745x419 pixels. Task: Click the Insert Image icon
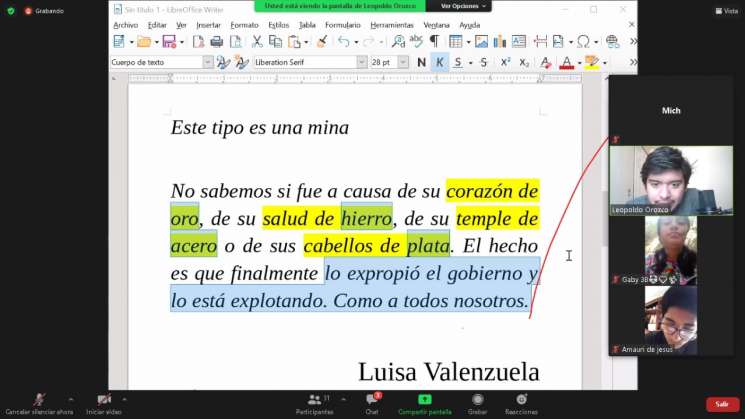pos(481,42)
